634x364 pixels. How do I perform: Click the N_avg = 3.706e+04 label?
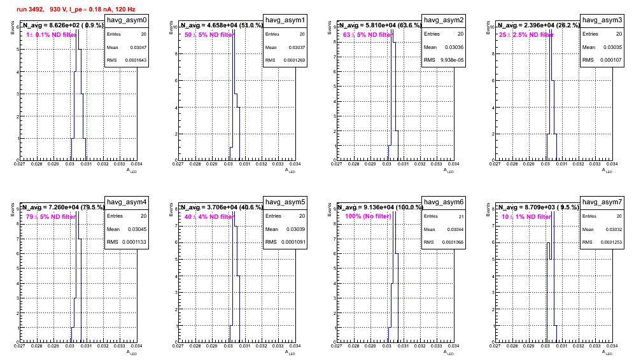[x=222, y=207]
